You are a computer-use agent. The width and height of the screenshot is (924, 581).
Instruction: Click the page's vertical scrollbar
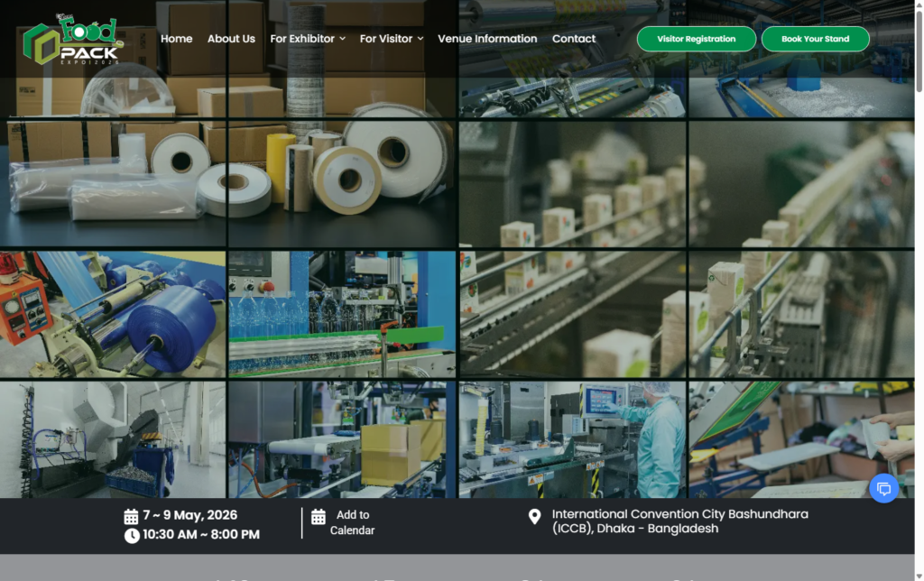pyautogui.click(x=919, y=271)
